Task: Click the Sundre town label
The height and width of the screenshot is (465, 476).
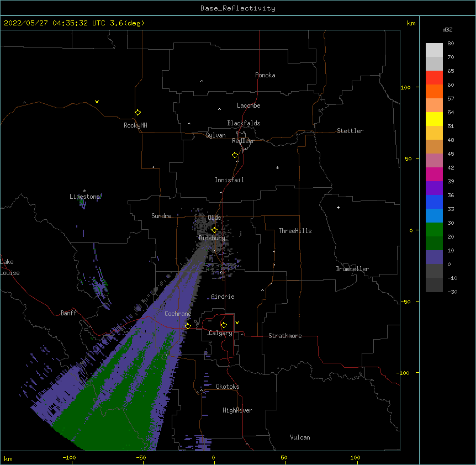Action: [161, 216]
